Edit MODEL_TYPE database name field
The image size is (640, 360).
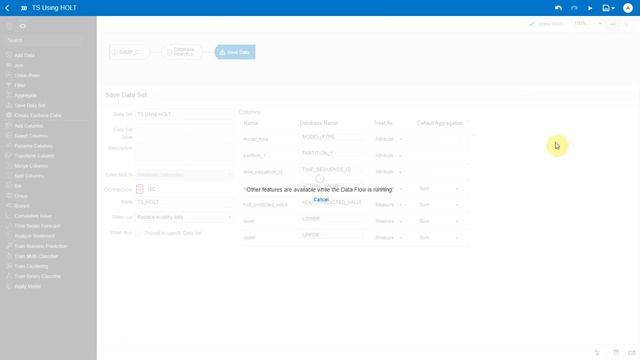[x=331, y=137]
